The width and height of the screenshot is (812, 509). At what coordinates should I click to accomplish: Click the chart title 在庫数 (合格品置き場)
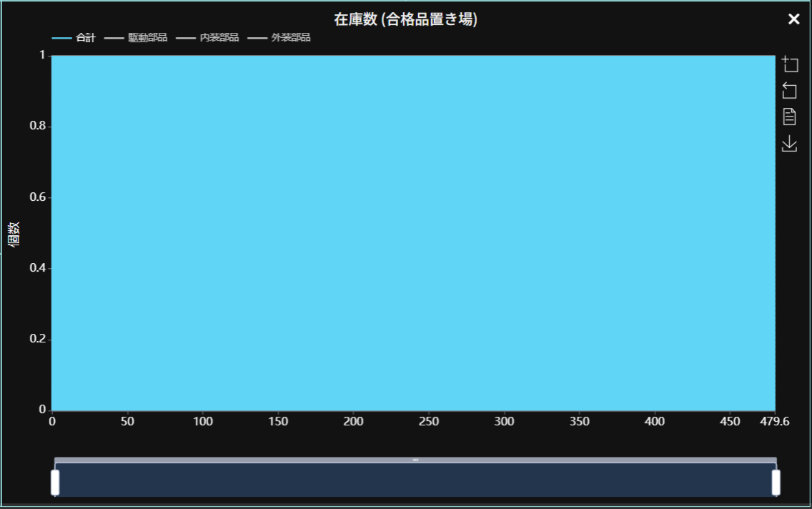coord(405,20)
